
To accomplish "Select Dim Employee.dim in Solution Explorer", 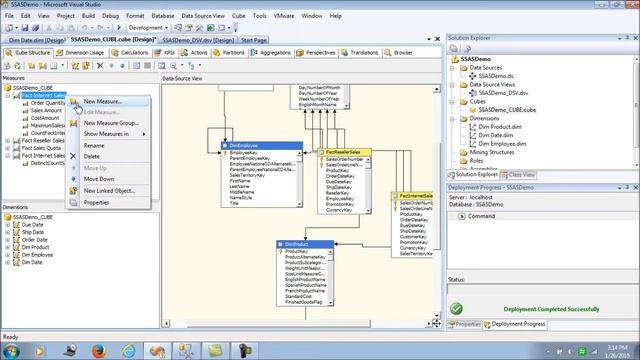I will pyautogui.click(x=502, y=144).
